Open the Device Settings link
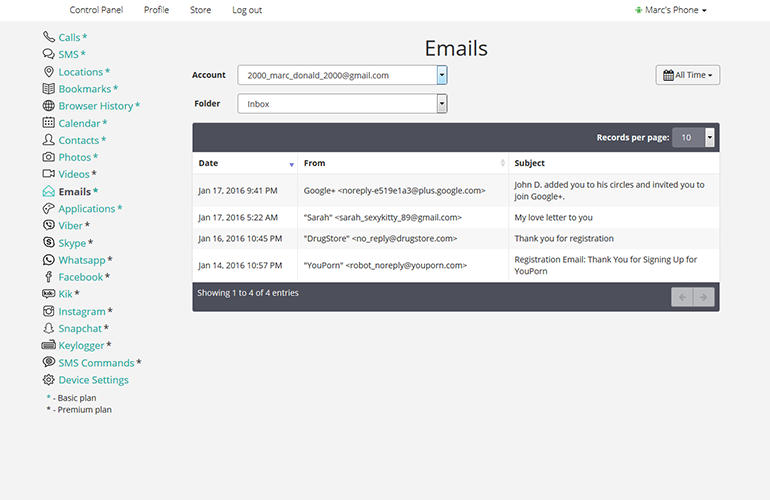The image size is (770, 500). [x=93, y=380]
